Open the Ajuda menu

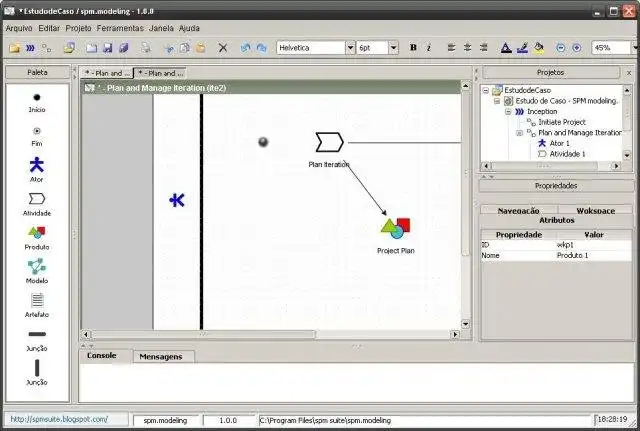189,28
